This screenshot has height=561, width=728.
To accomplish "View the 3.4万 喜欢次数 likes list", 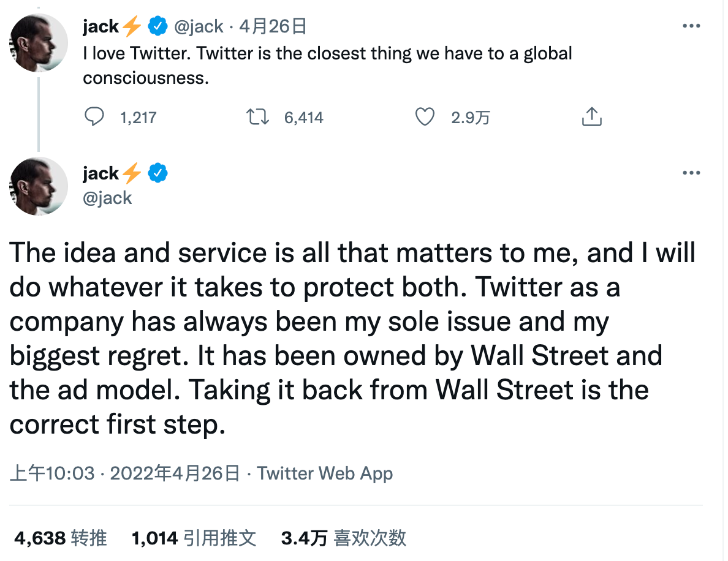I will tap(343, 538).
